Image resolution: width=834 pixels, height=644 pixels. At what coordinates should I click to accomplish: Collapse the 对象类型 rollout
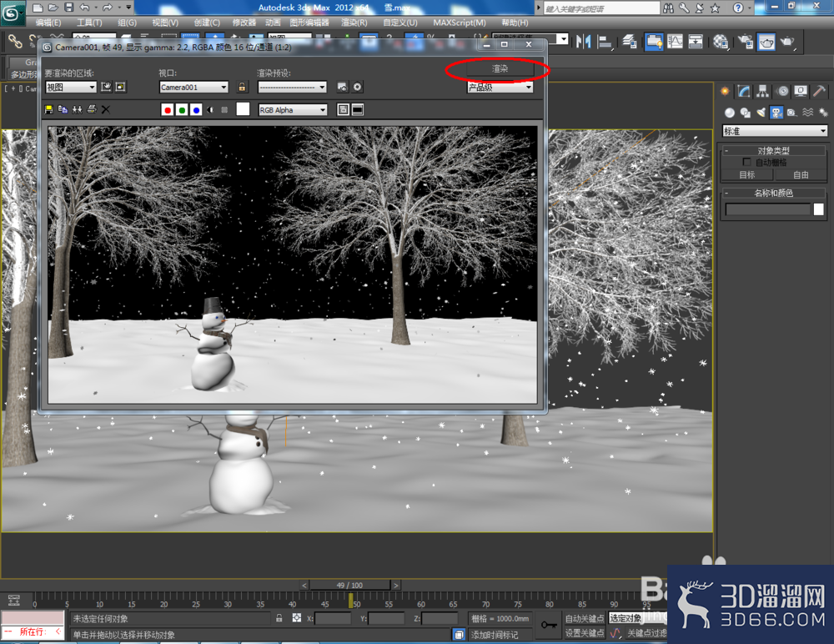[x=773, y=151]
